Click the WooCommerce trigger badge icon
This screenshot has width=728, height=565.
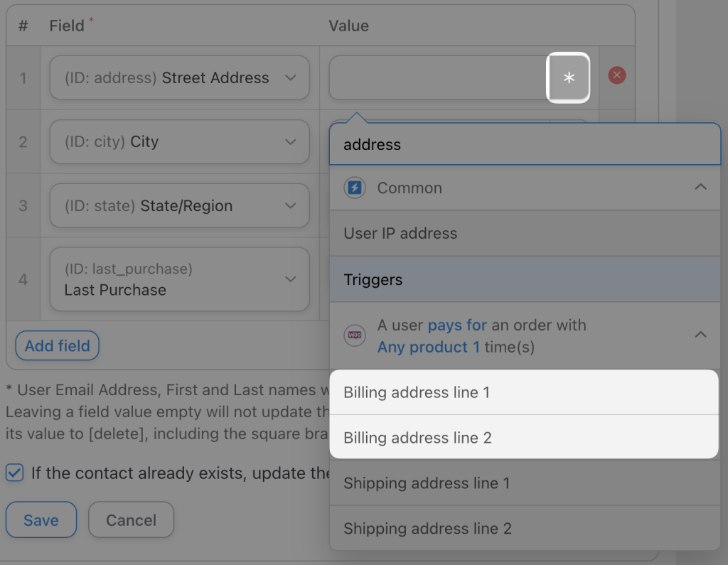click(354, 336)
